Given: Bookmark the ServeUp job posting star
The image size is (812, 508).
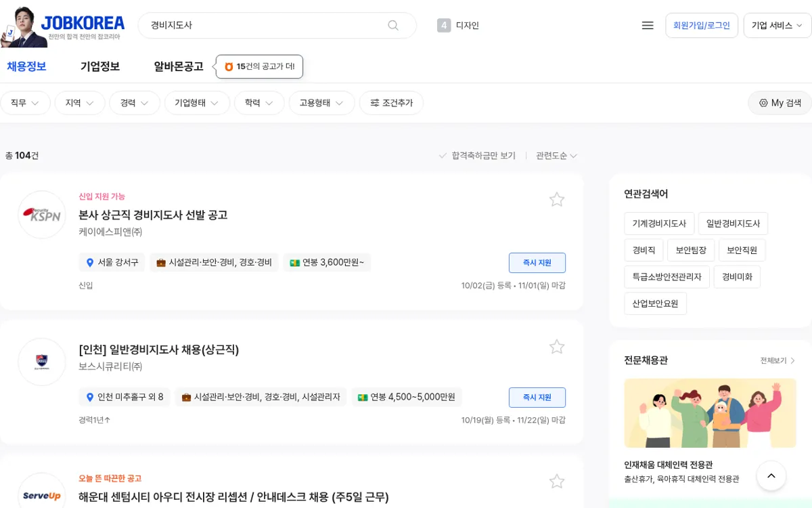Looking at the screenshot, I should pos(557,482).
